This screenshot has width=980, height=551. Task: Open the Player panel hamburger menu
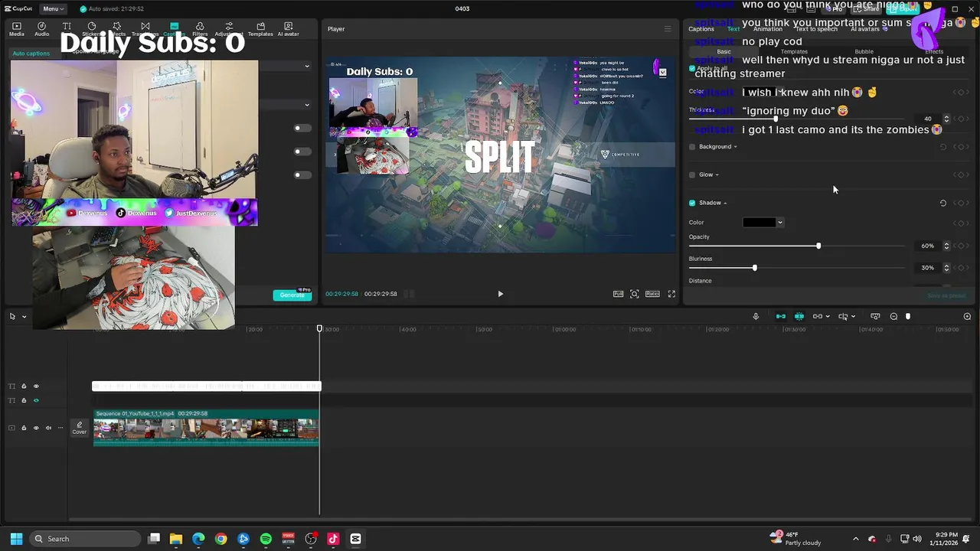[x=668, y=29]
